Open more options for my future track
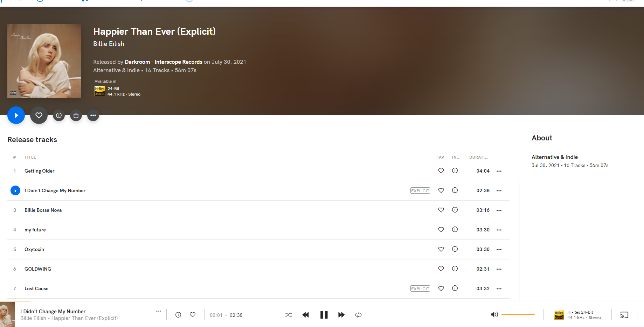This screenshot has width=644, height=327. pos(499,230)
